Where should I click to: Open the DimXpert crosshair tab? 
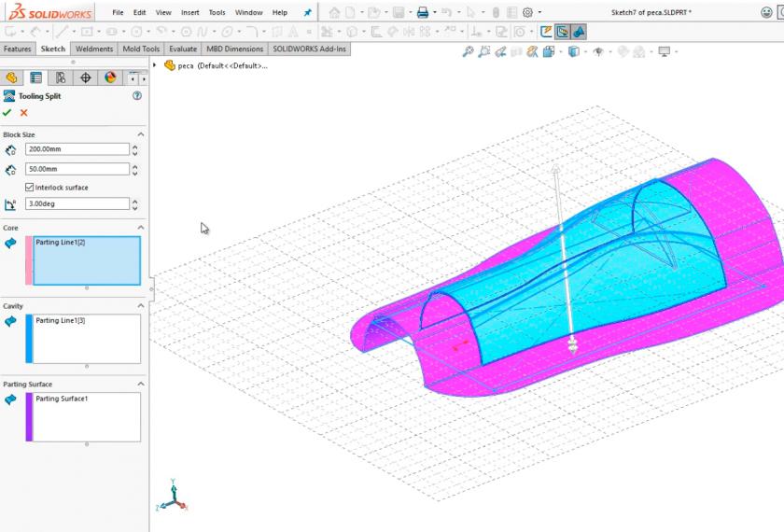click(x=85, y=77)
